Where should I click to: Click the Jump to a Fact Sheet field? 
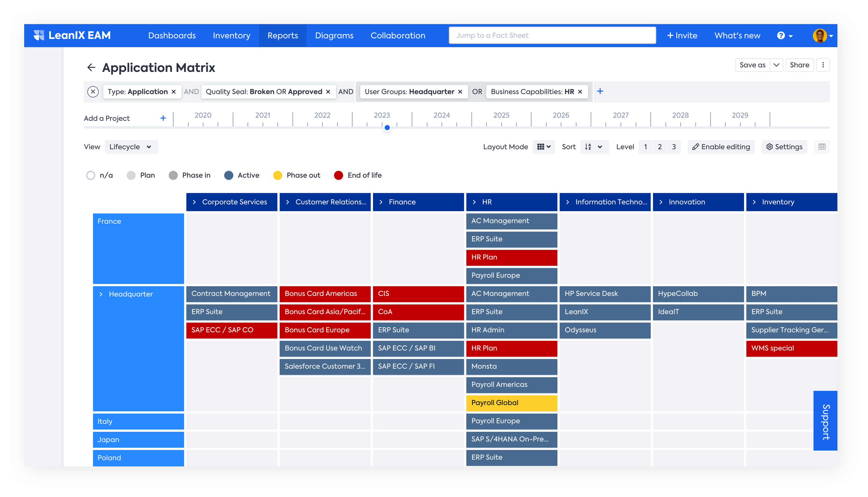click(552, 35)
